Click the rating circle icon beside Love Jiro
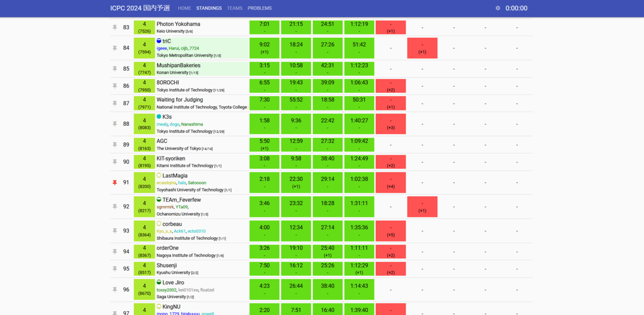The height and width of the screenshot is (315, 644). [x=159, y=282]
